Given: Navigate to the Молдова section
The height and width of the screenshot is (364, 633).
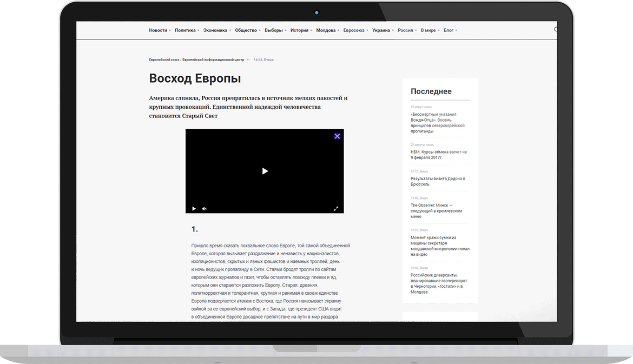Looking at the screenshot, I should [326, 30].
